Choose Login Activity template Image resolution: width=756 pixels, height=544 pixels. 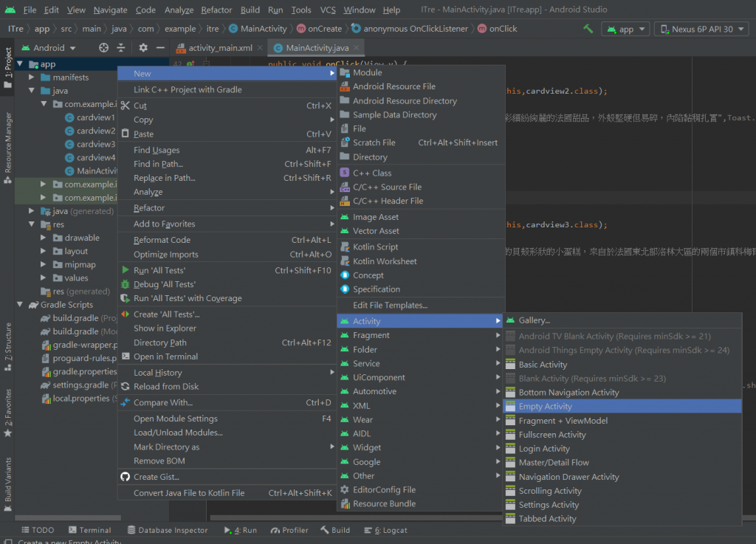point(622,449)
